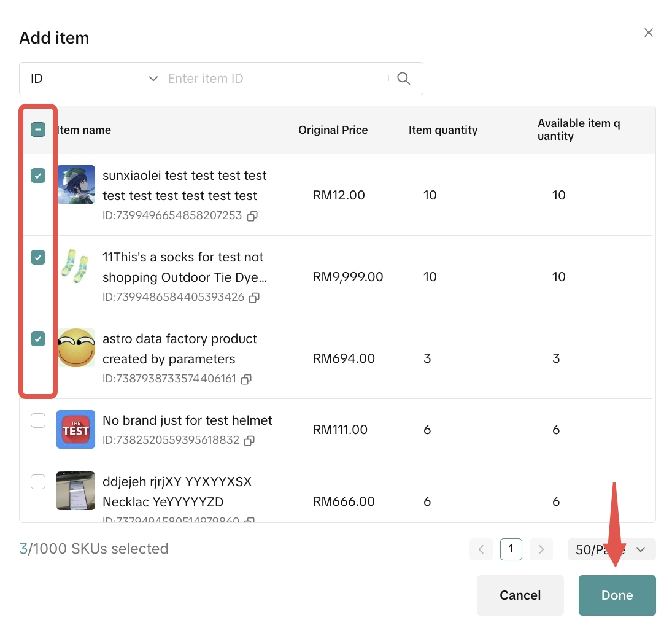Screen dimensions: 672x631
Task: Select page number 1
Action: (511, 549)
